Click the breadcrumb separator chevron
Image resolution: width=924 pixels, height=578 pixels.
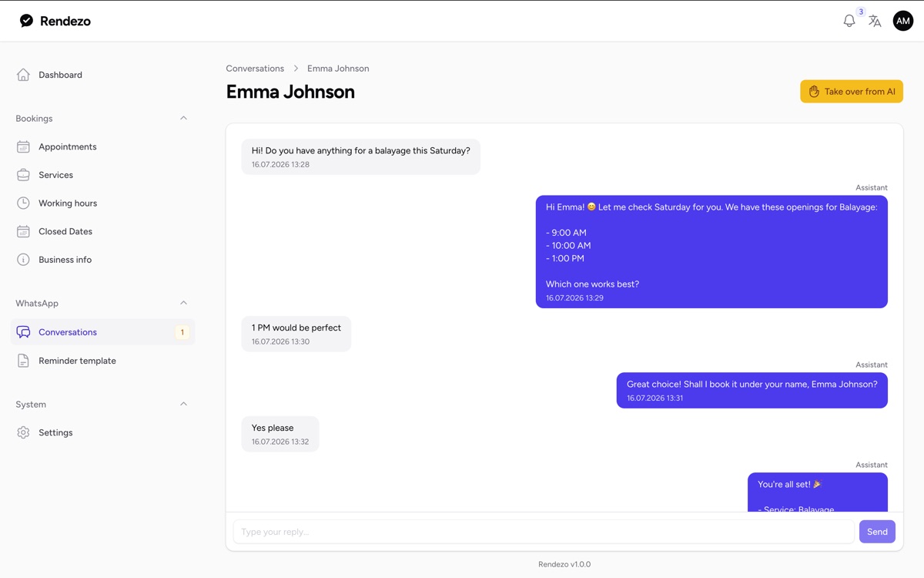point(296,69)
